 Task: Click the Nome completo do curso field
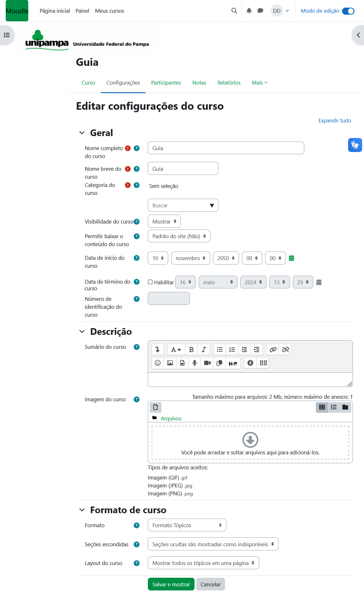click(x=226, y=148)
